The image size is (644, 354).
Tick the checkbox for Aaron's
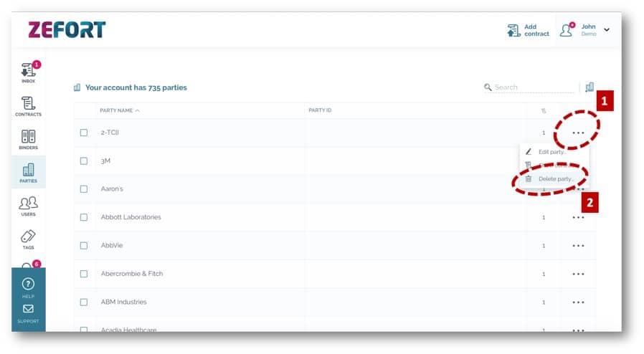84,189
